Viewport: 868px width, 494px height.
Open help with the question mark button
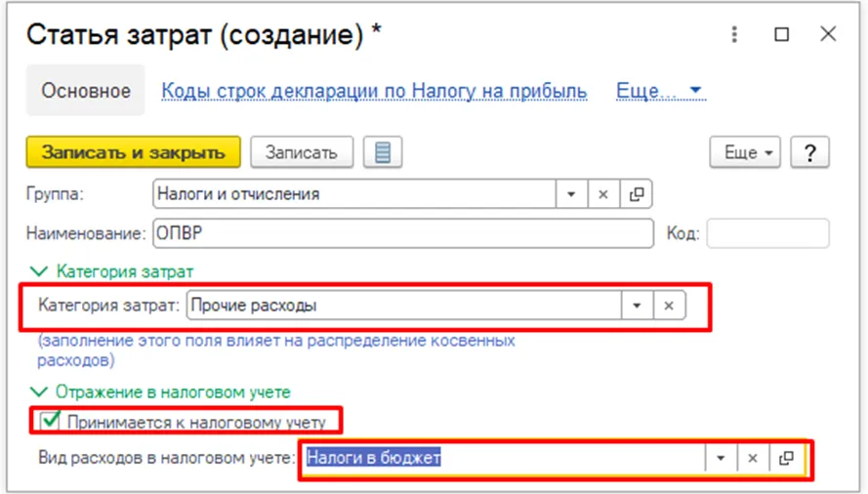click(809, 152)
